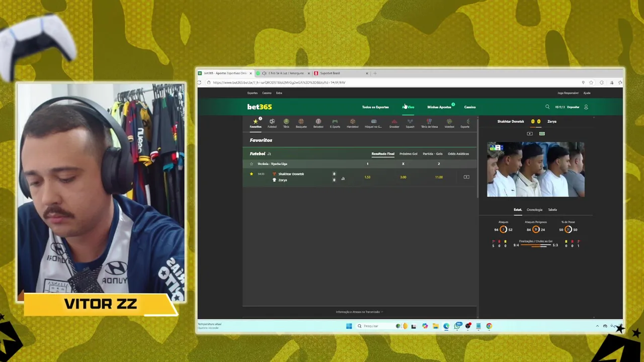Open the Tênis de Mesa icon
This screenshot has width=644, height=362.
click(429, 121)
